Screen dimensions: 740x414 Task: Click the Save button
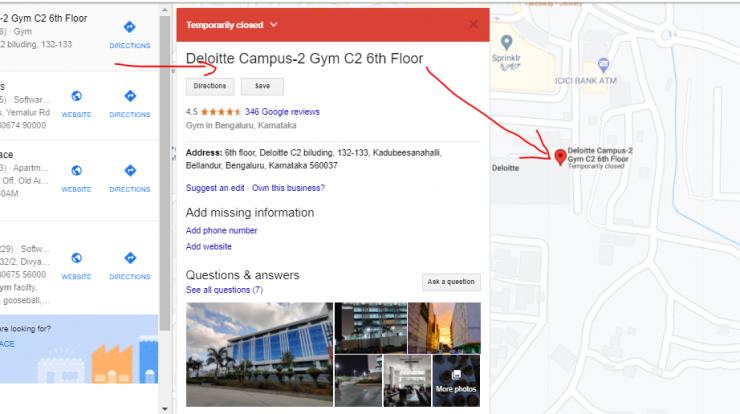coord(262,86)
